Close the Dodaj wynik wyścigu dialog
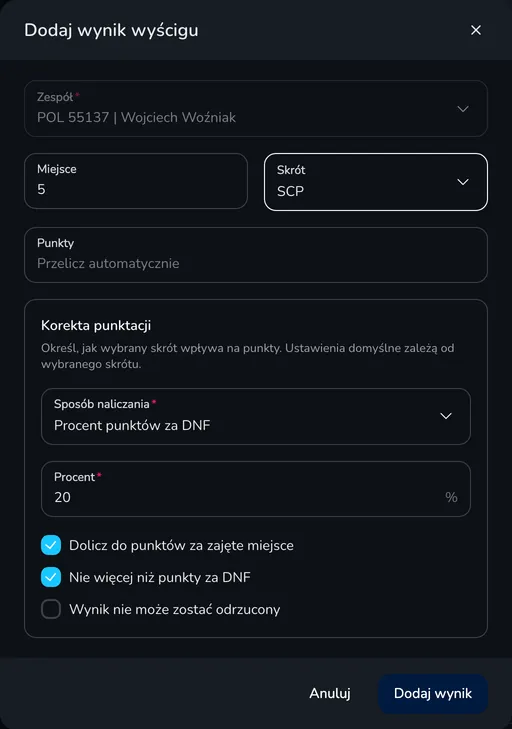Screen dimensions: 512x729 (x=476, y=30)
